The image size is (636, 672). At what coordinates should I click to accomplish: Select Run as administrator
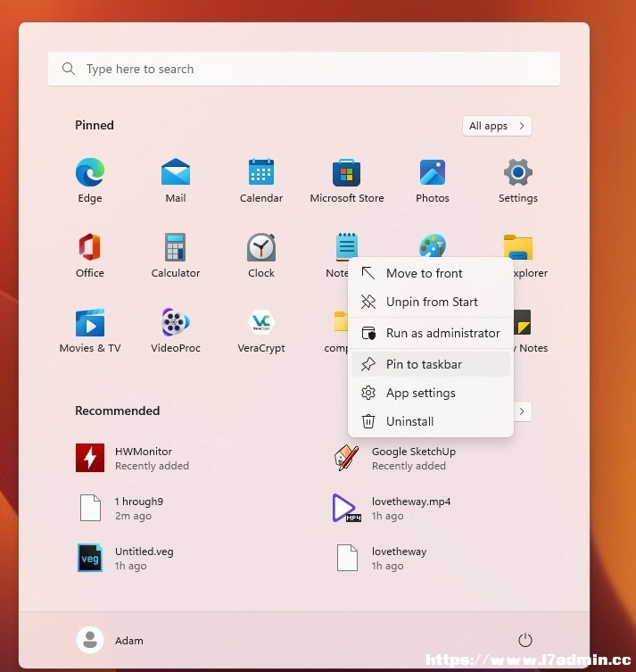[x=431, y=333]
